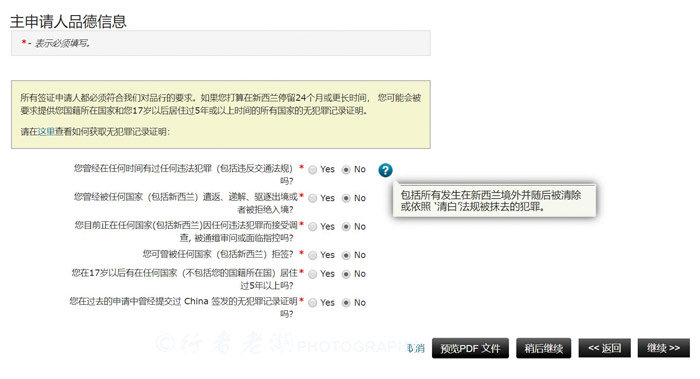Click the blue question mark help icon
The width and height of the screenshot is (700, 379).
click(385, 170)
